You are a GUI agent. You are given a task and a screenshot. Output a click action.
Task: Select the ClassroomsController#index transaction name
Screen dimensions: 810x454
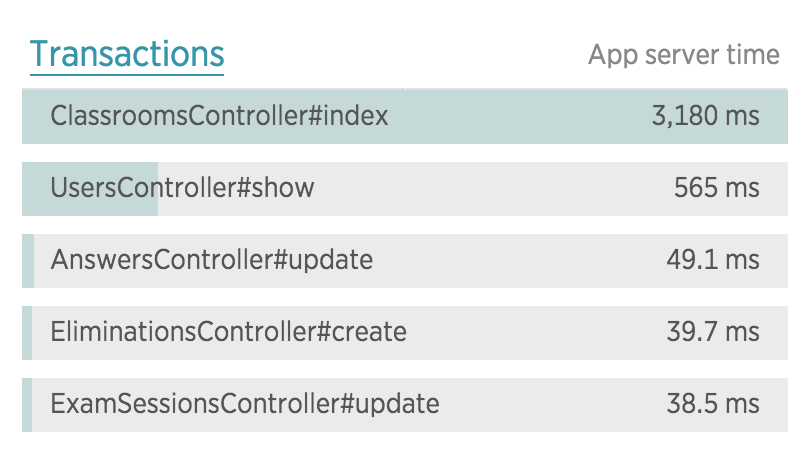point(219,115)
